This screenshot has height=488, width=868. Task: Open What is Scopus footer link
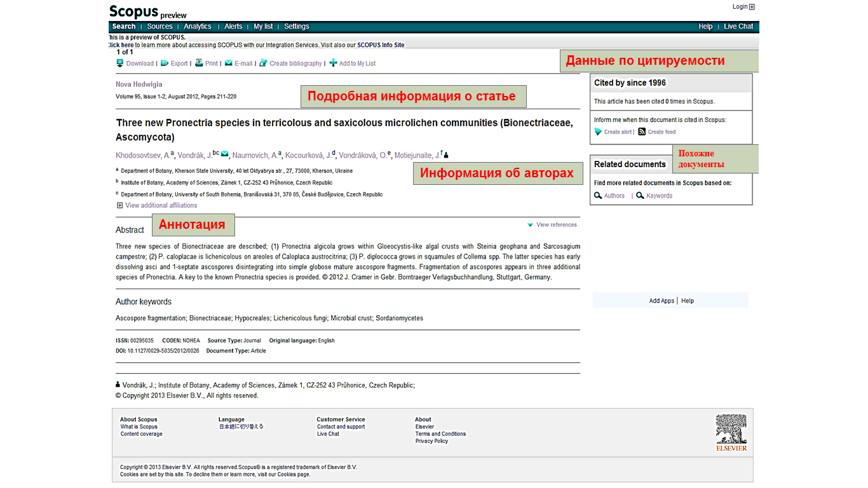click(x=139, y=427)
